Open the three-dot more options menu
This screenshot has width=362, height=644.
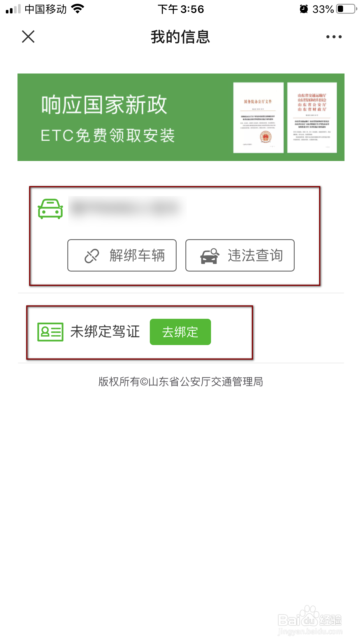(334, 37)
